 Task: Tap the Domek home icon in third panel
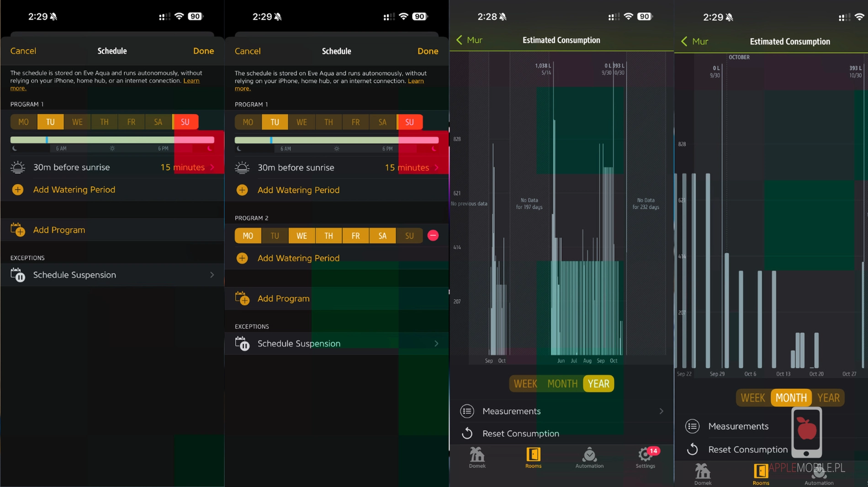click(x=477, y=455)
